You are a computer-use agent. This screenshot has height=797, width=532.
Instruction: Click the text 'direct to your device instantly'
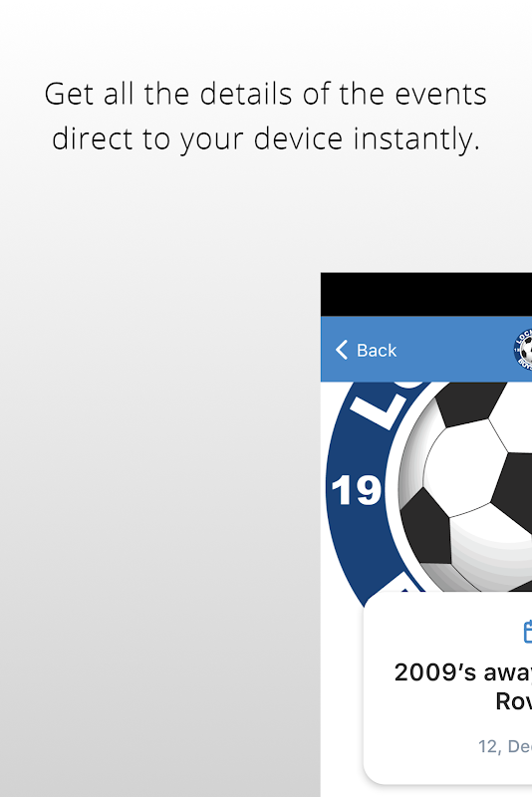click(266, 138)
